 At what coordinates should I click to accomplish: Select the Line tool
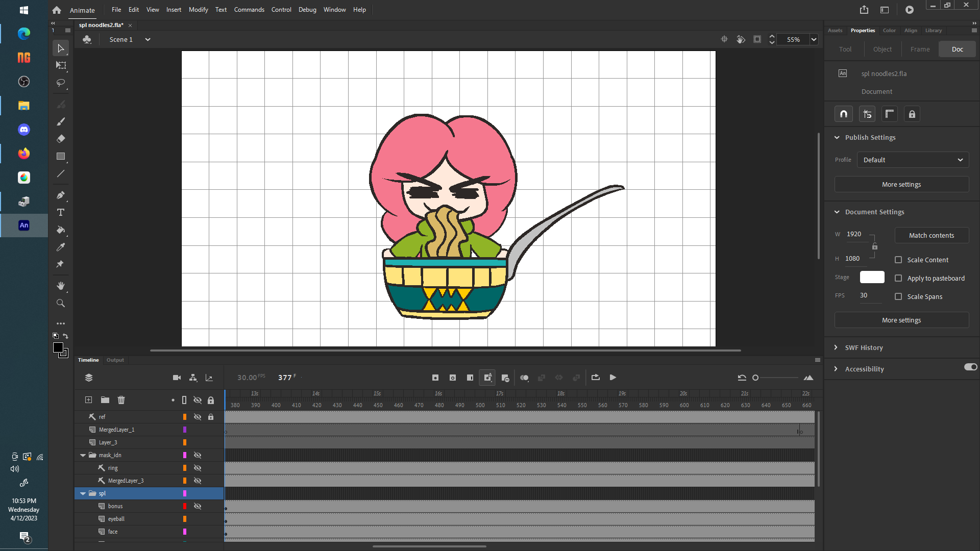61,173
